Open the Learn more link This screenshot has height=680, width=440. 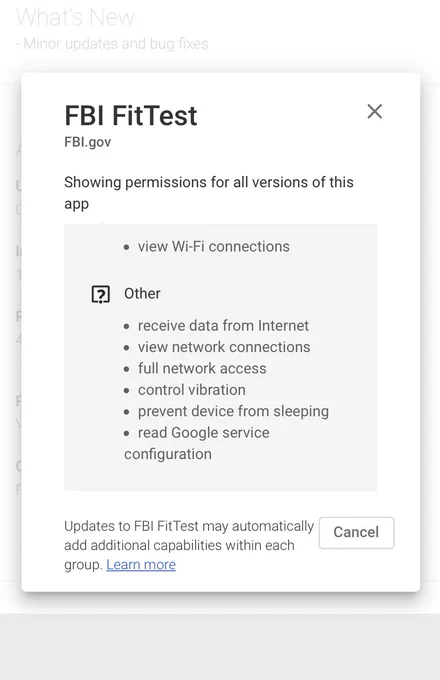click(x=141, y=565)
